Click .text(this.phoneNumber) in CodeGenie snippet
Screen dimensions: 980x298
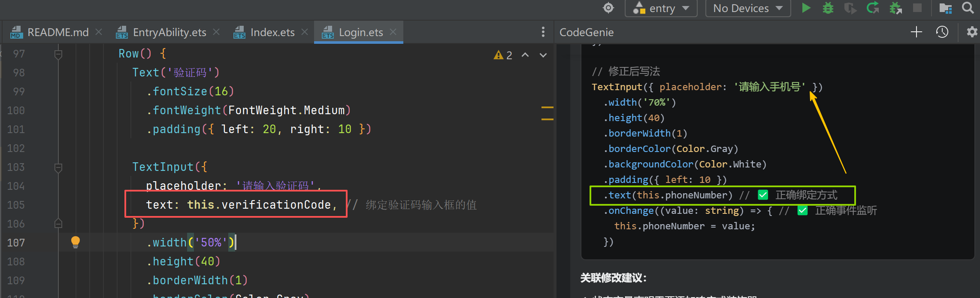(668, 195)
